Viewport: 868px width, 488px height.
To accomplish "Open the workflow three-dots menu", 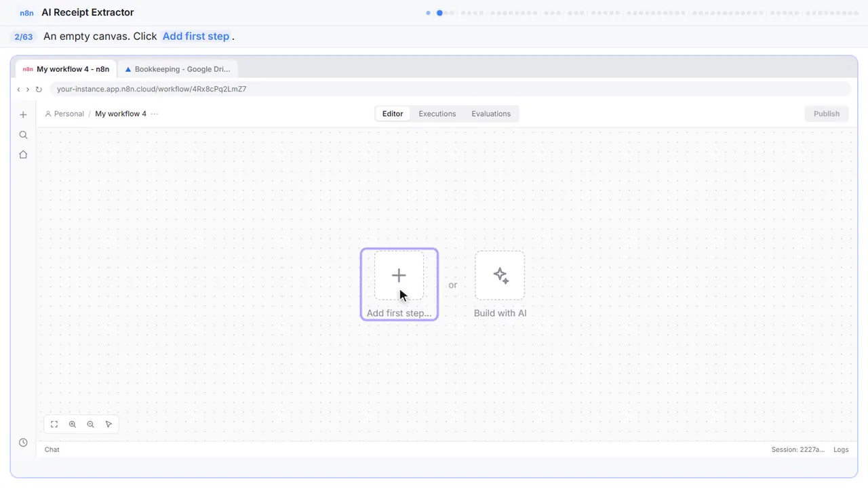I will pos(155,114).
